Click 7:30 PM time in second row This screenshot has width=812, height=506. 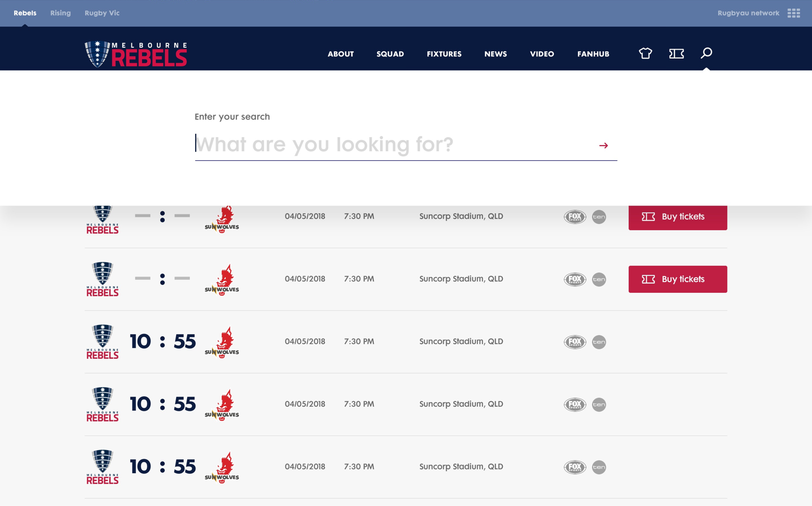tap(359, 279)
